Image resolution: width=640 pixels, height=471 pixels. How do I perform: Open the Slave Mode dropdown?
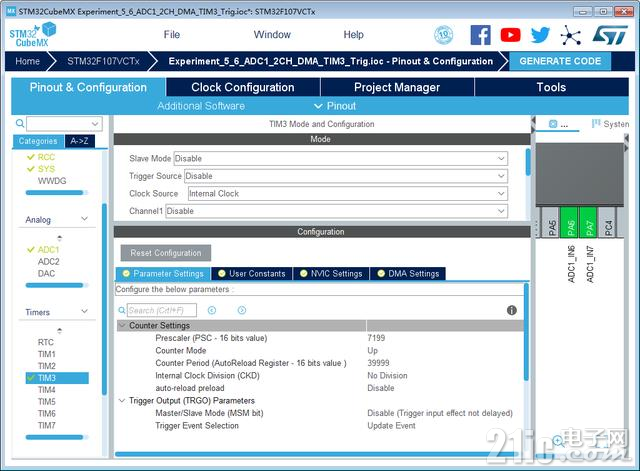point(341,158)
